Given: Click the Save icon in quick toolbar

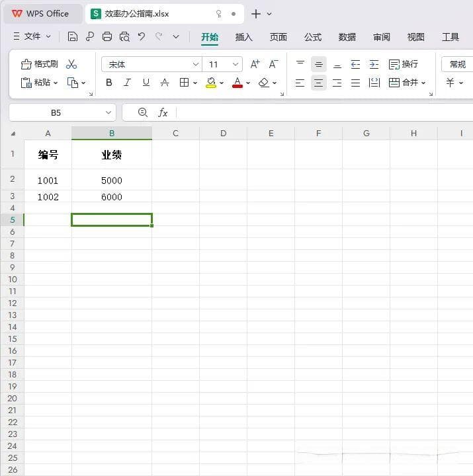Looking at the screenshot, I should coord(72,37).
